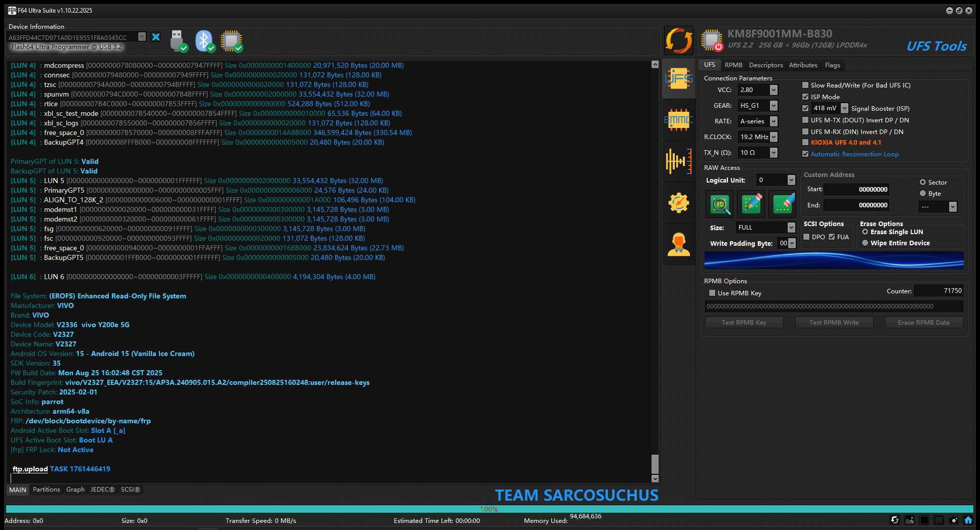This screenshot has height=530, width=980.
Task: Click the Erase RPMB Data button
Action: [923, 323]
